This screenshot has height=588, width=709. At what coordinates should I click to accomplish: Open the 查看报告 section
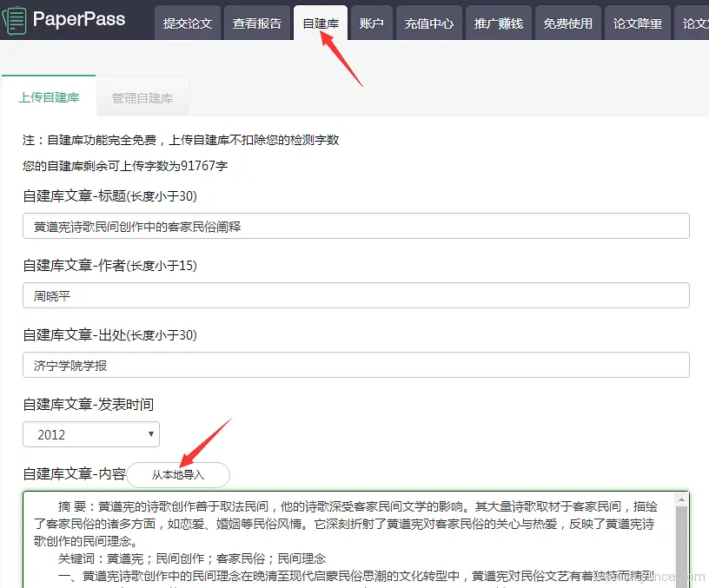tap(257, 23)
